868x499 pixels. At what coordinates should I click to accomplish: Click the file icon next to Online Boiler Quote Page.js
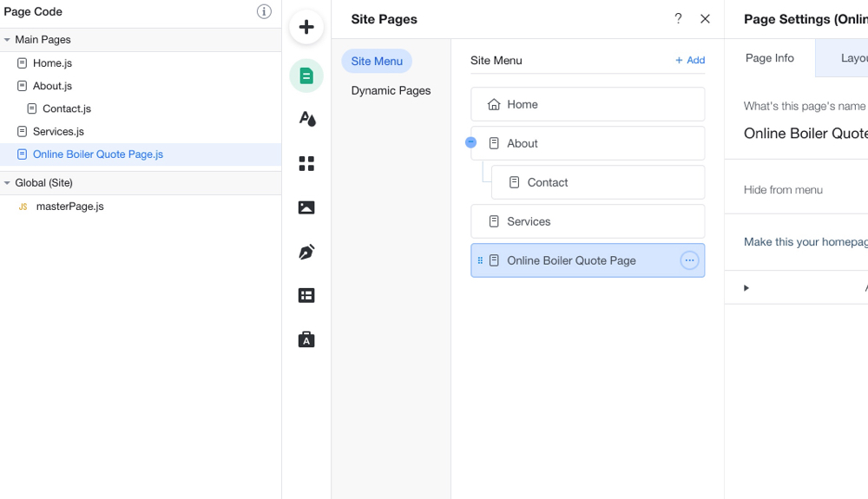(23, 154)
